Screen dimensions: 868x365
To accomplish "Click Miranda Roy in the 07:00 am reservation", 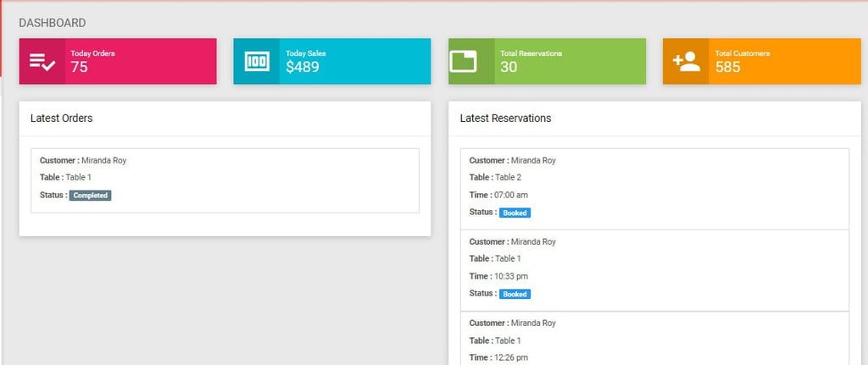I will coord(533,161).
